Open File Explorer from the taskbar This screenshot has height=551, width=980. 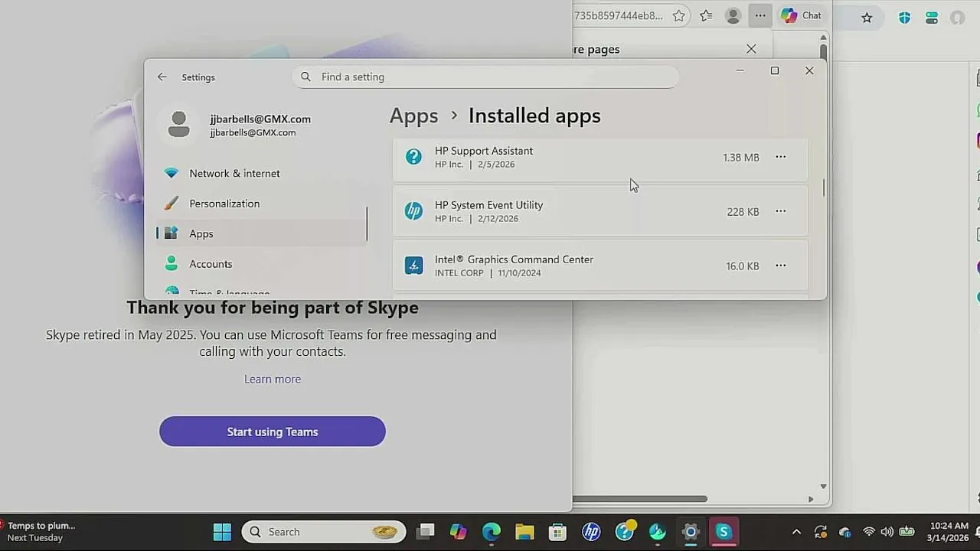(x=524, y=532)
